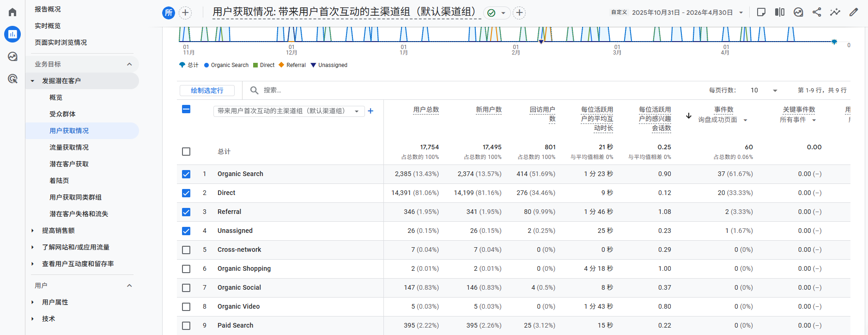The height and width of the screenshot is (335, 868).
Task: Open the 每页行数 rows-per-page dropdown
Action: point(764,90)
